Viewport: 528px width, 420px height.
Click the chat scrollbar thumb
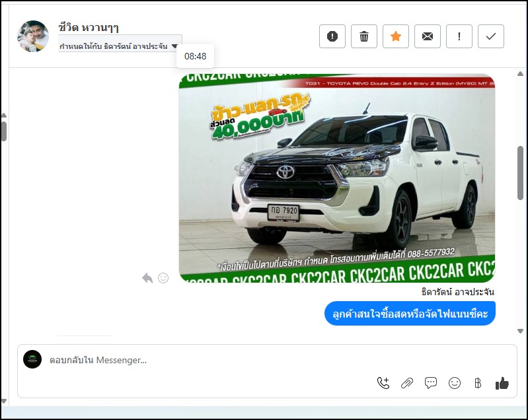click(520, 173)
